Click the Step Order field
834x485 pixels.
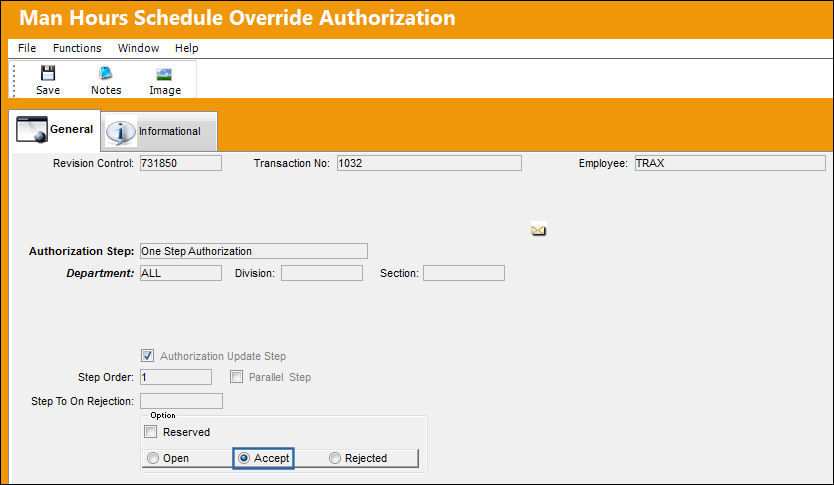click(176, 377)
